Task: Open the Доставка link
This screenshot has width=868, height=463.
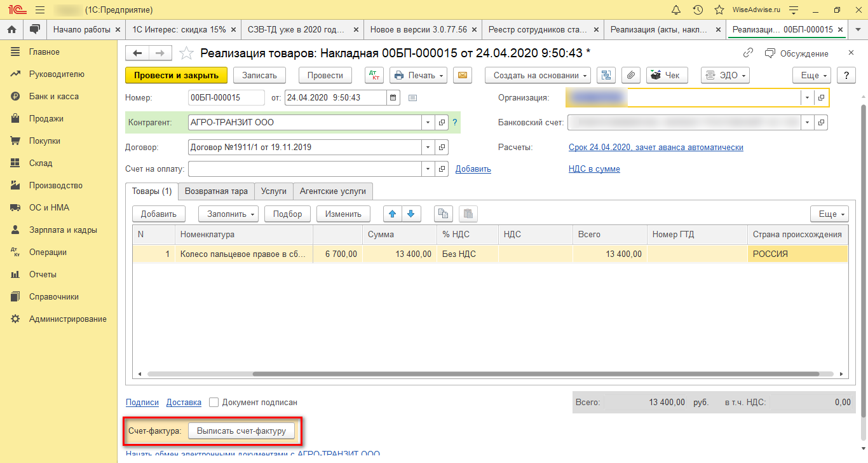Action: (x=184, y=402)
